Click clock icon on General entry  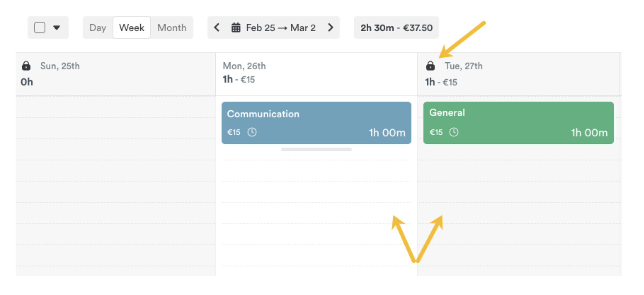click(x=454, y=132)
